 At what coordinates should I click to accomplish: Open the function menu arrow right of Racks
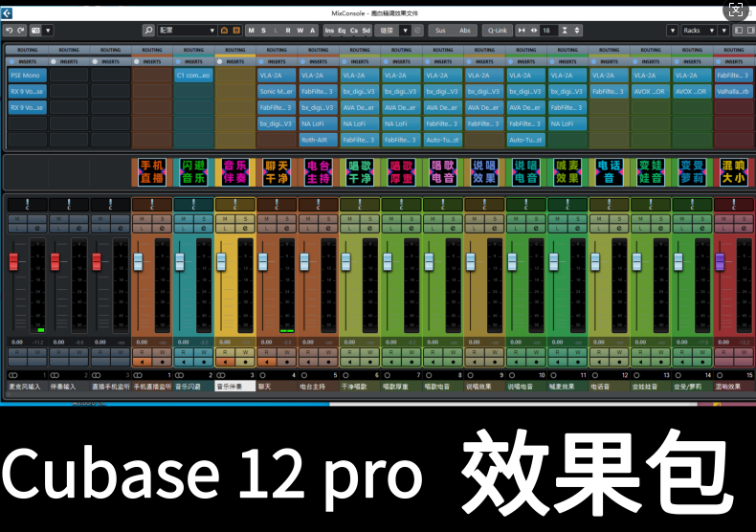tap(723, 31)
